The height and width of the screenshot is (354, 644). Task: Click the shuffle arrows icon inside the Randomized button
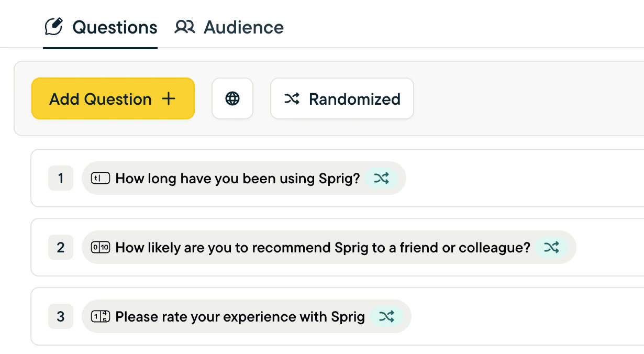pyautogui.click(x=292, y=98)
